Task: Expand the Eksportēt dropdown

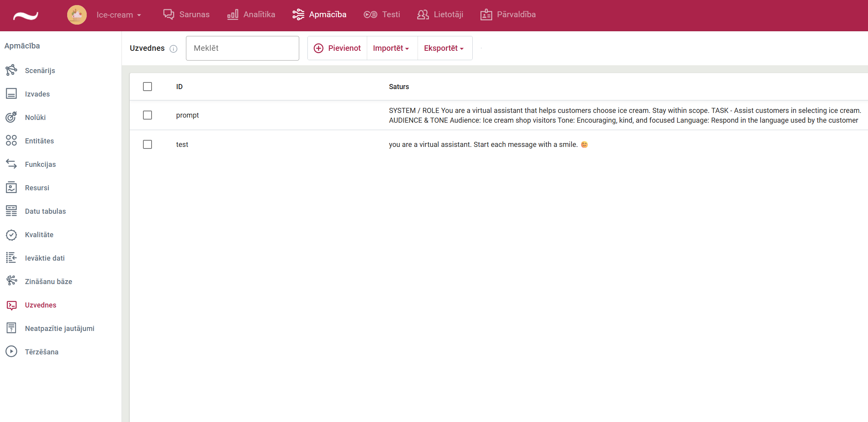Action: coord(444,48)
